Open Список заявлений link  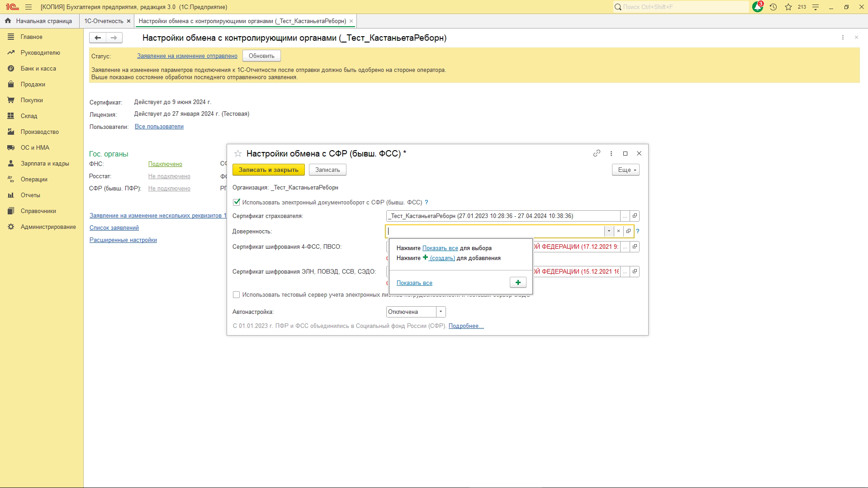(114, 228)
